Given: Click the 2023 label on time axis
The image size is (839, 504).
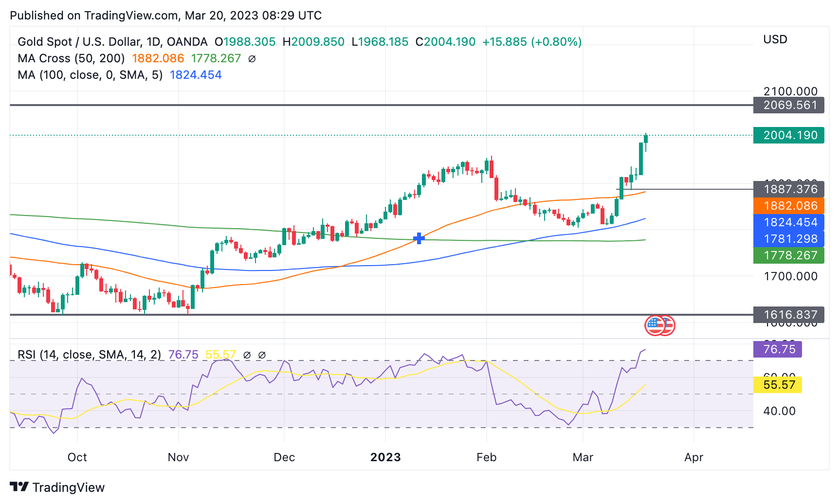Looking at the screenshot, I should click(x=385, y=457).
